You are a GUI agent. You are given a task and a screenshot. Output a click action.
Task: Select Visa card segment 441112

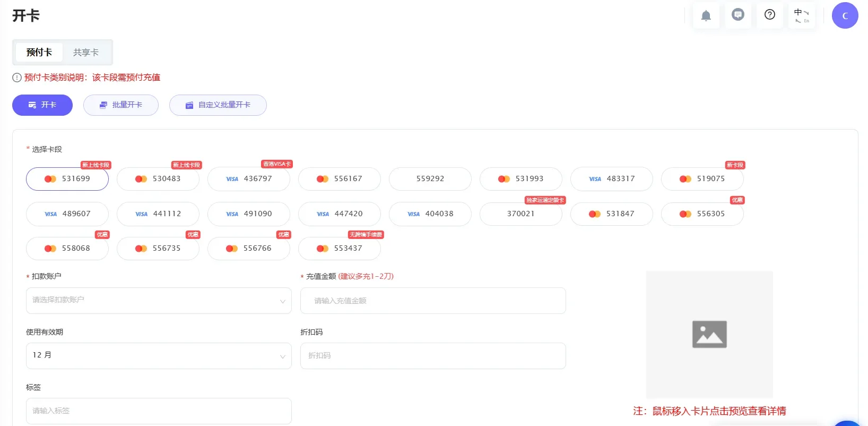click(x=158, y=214)
